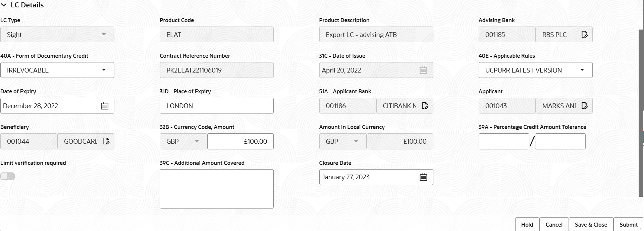Viewport: 644px width, 231px height.
Task: Click inside the Place of Expiry field
Action: tap(216, 105)
